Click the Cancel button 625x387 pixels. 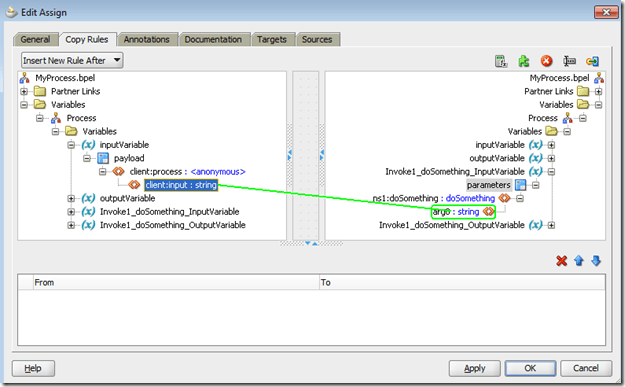(x=586, y=368)
